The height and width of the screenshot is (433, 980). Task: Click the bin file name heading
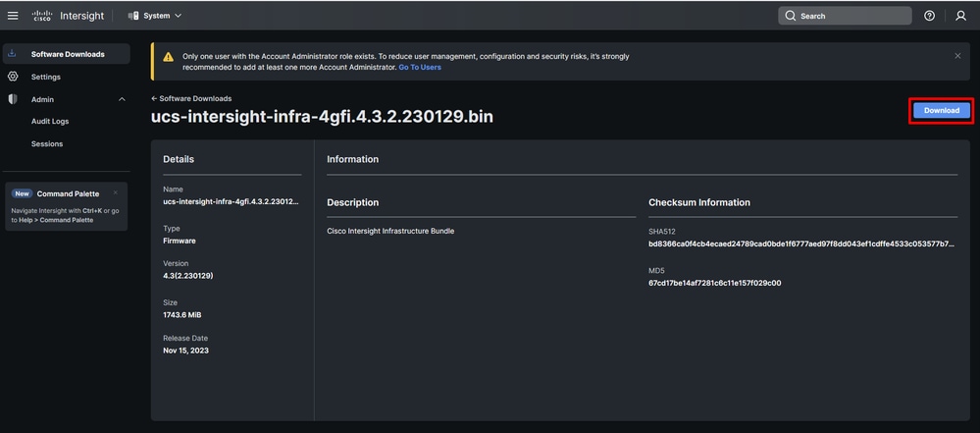(322, 117)
